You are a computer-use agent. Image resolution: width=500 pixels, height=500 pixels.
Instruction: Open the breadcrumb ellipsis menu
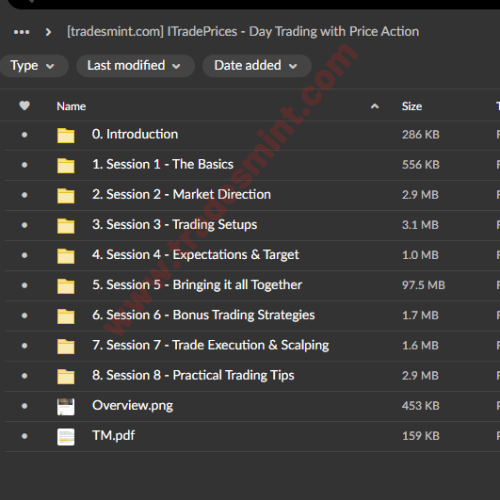click(x=22, y=32)
